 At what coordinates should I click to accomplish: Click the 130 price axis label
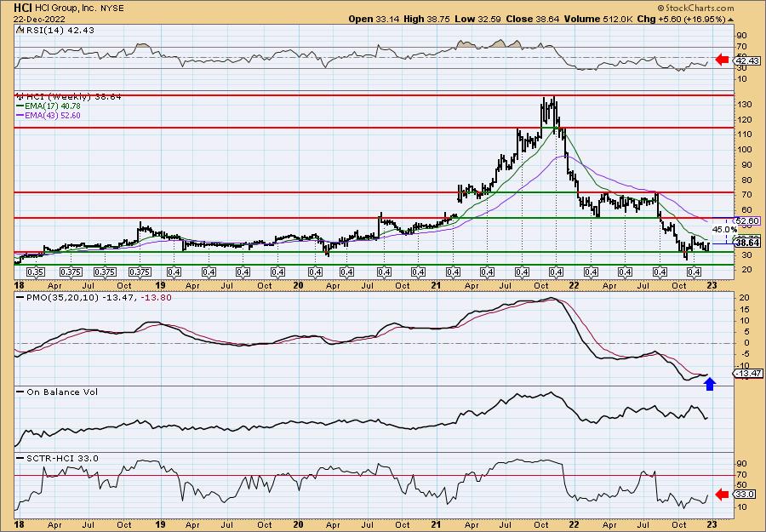pyautogui.click(x=744, y=105)
